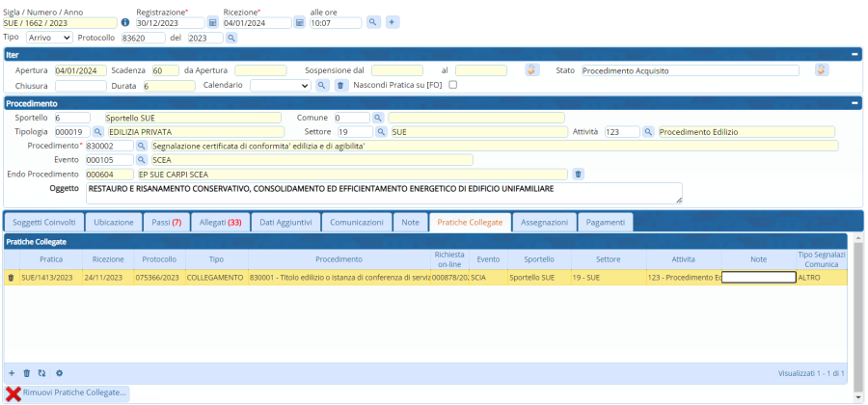
Task: Click into the Oggetto text area
Action: pyautogui.click(x=383, y=193)
